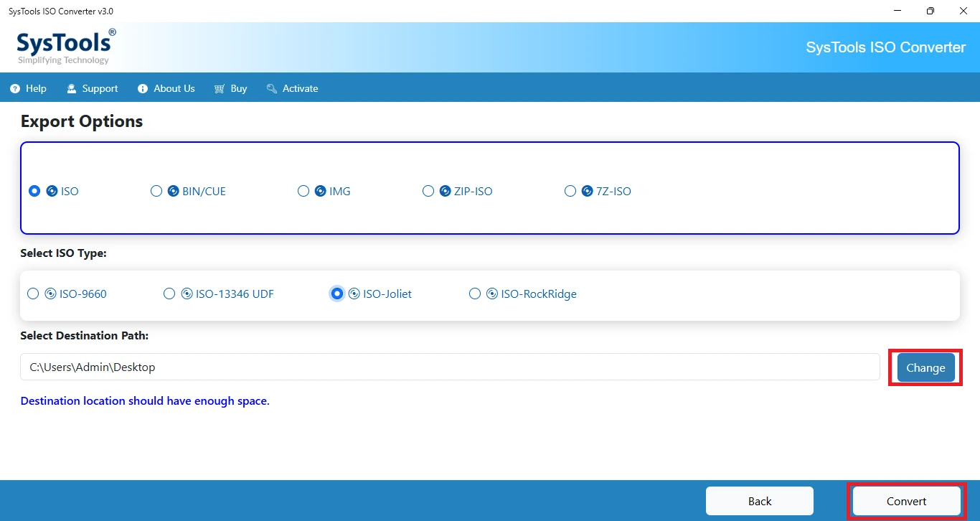Click the 'Select Destination Path:' label
The width and height of the screenshot is (980, 521).
point(85,335)
